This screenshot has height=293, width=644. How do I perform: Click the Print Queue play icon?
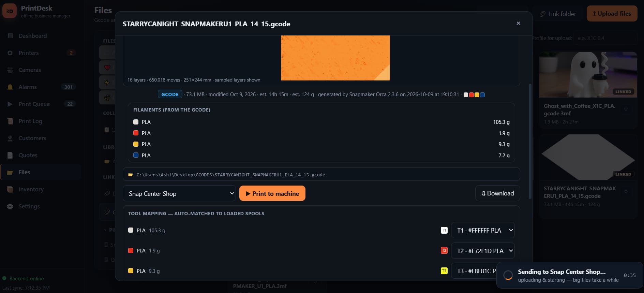coord(10,104)
